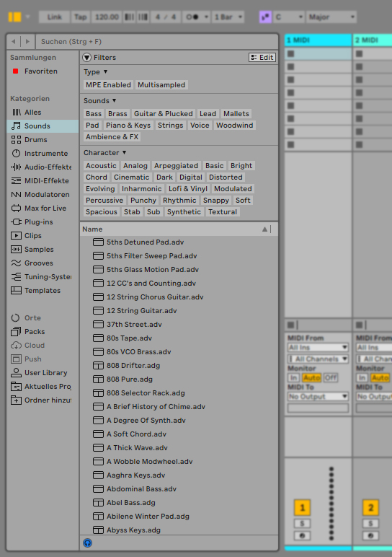Toggle the headphone preview button
The height and width of the screenshot is (557, 392).
[x=88, y=543]
